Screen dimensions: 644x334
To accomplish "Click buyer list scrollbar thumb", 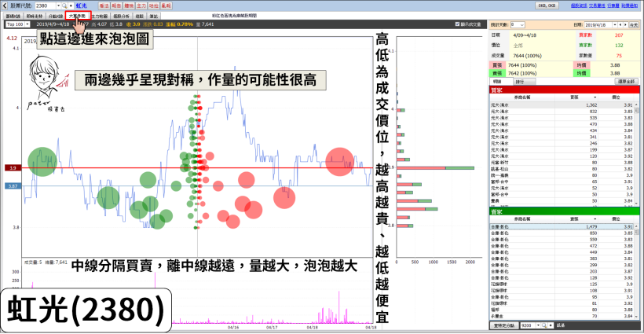I will click(637, 110).
